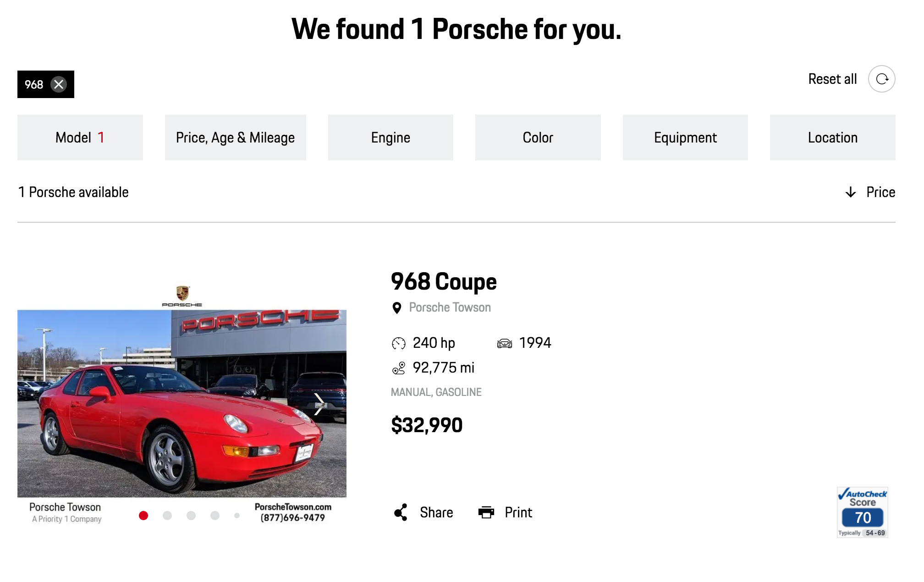Viewport: 924px width, 582px height.
Task: Click the sort direction arrow icon
Action: pyautogui.click(x=851, y=192)
